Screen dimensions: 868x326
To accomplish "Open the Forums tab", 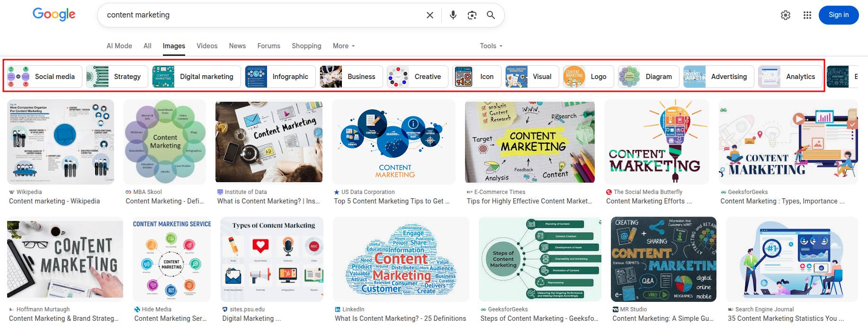I will [x=269, y=46].
